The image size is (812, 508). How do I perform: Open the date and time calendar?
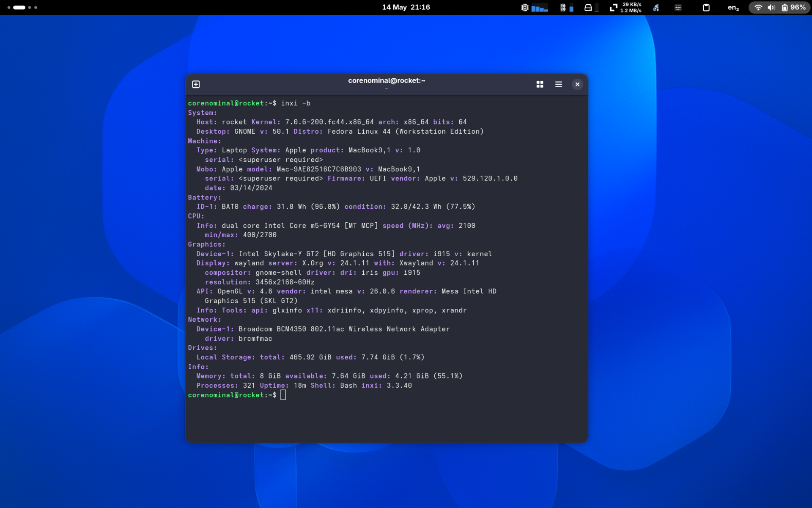click(406, 7)
